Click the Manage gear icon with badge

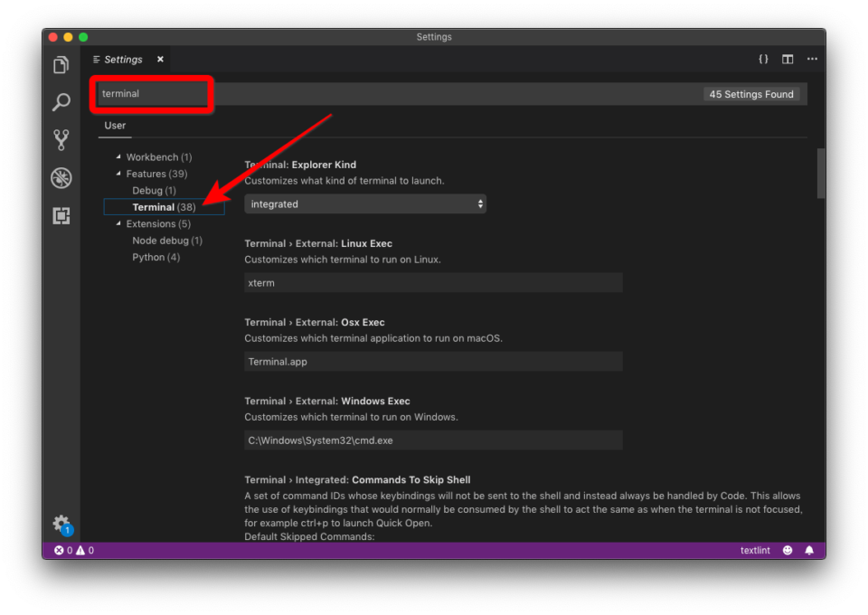[x=61, y=524]
